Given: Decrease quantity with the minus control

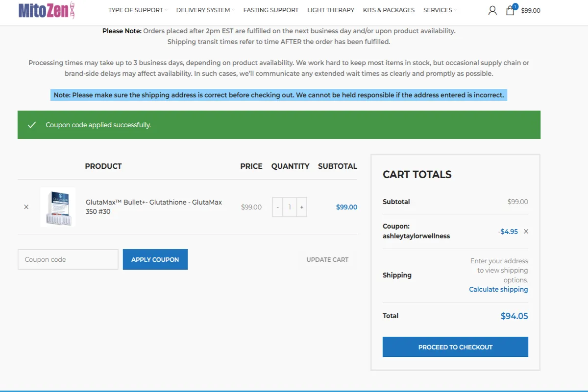Looking at the screenshot, I should [277, 207].
